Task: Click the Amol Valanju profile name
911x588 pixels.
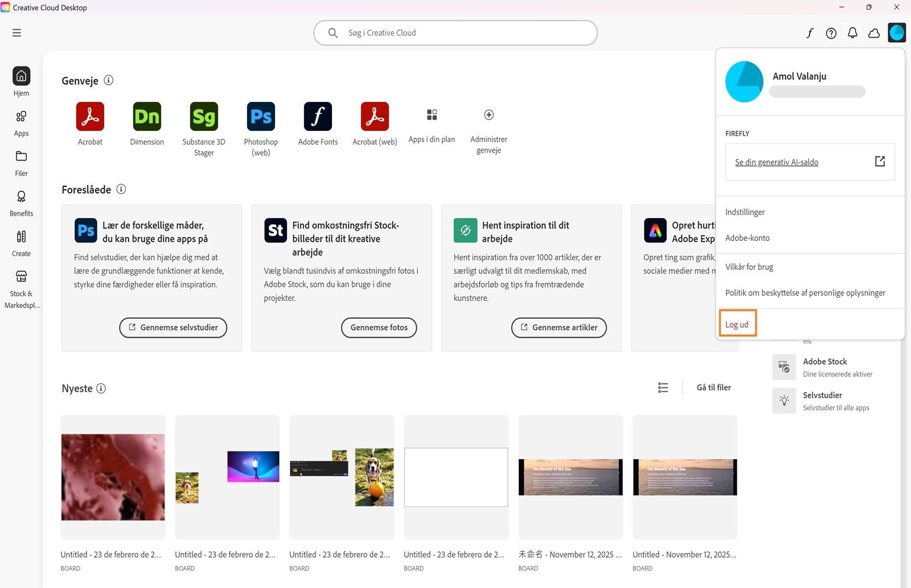Action: coord(799,76)
